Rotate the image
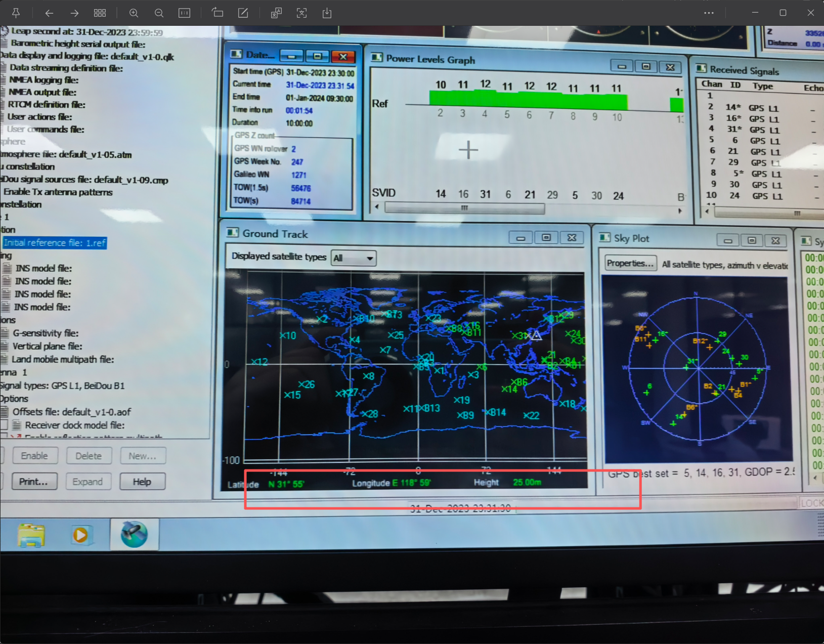 click(x=218, y=13)
